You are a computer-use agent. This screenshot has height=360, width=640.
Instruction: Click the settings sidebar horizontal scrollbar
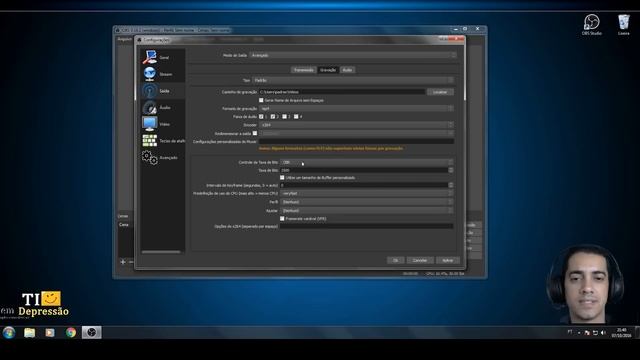[x=161, y=252]
